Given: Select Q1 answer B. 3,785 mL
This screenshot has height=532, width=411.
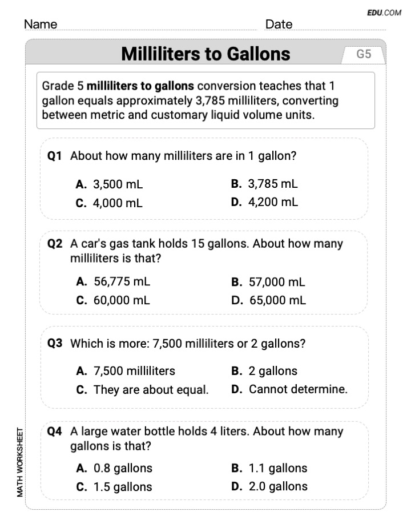Looking at the screenshot, I should tap(264, 184).
